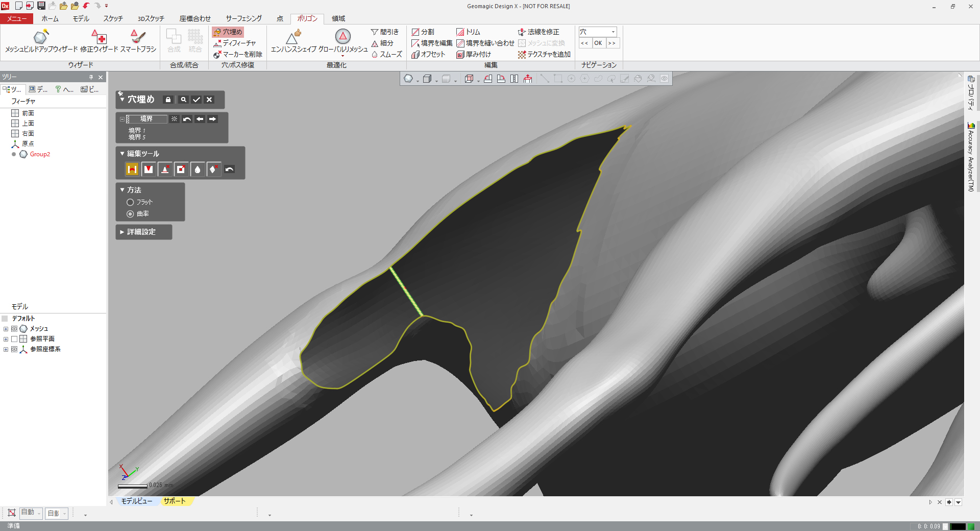Open the 穴 navigation dropdown
The height and width of the screenshot is (531, 980).
613,32
